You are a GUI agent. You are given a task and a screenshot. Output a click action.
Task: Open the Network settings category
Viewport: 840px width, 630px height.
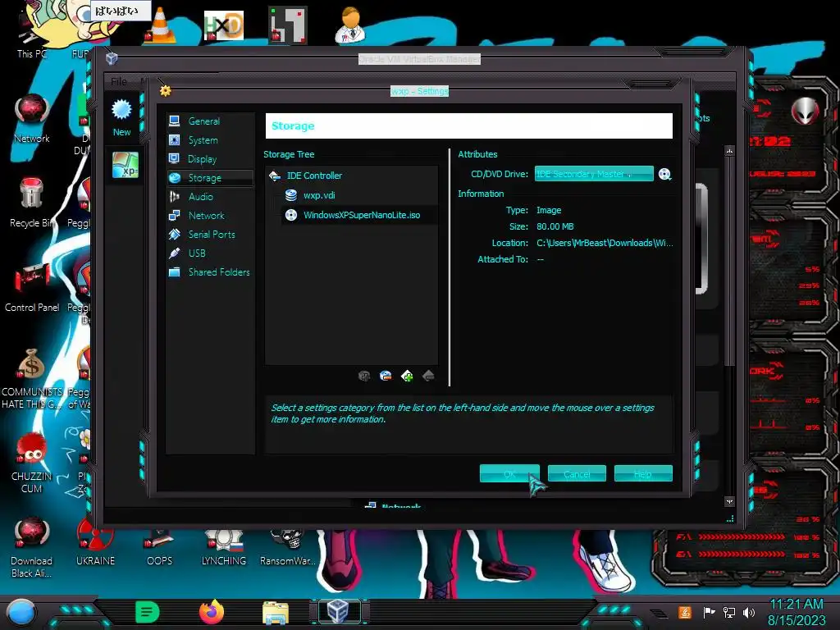[210, 216]
